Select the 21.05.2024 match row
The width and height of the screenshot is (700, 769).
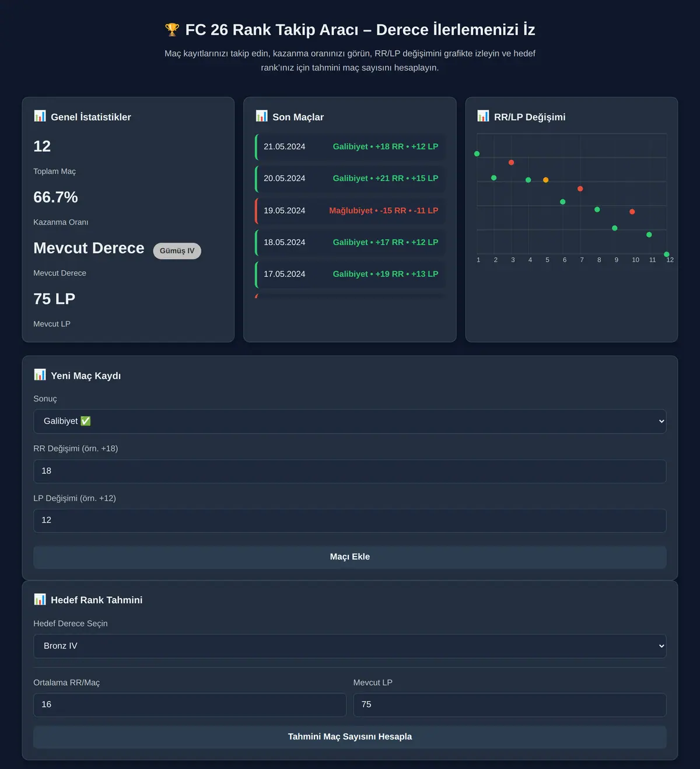[350, 147]
